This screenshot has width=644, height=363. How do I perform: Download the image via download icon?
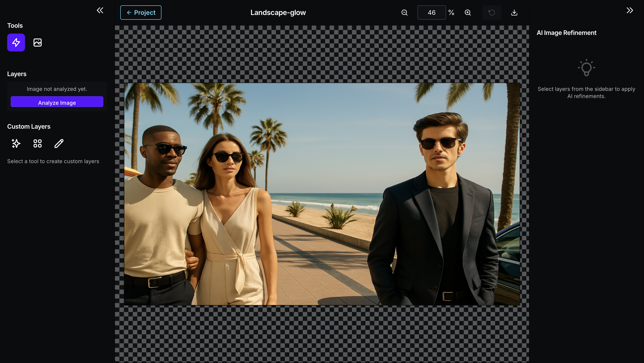coord(514,13)
